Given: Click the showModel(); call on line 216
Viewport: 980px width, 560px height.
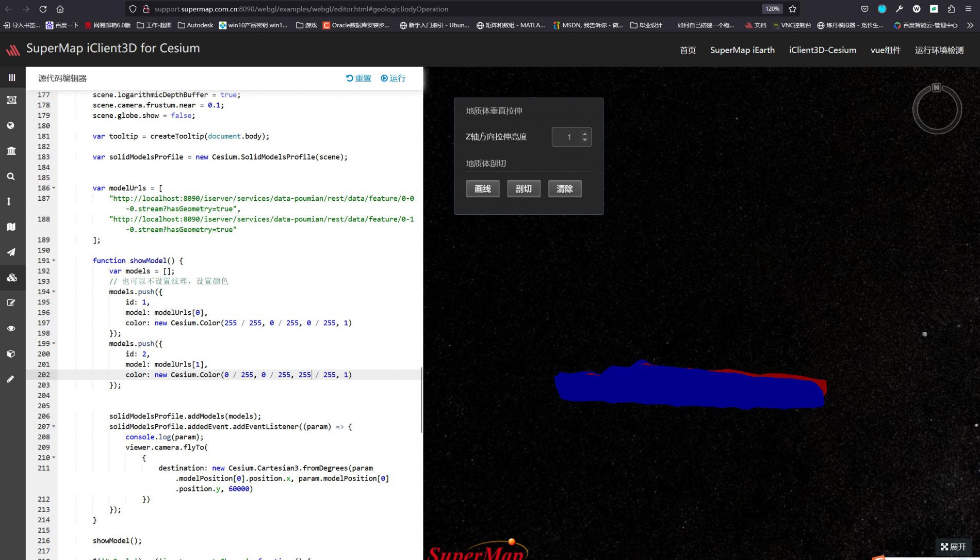Looking at the screenshot, I should coord(117,540).
